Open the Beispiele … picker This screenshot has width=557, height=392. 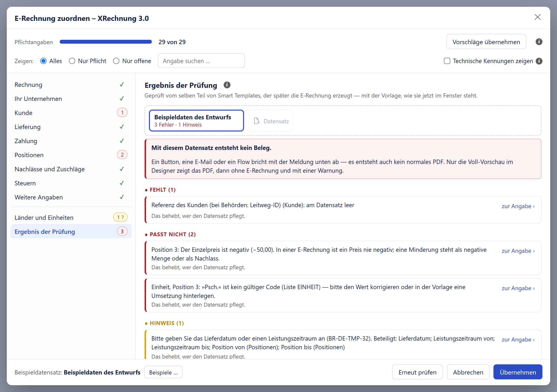tap(163, 372)
